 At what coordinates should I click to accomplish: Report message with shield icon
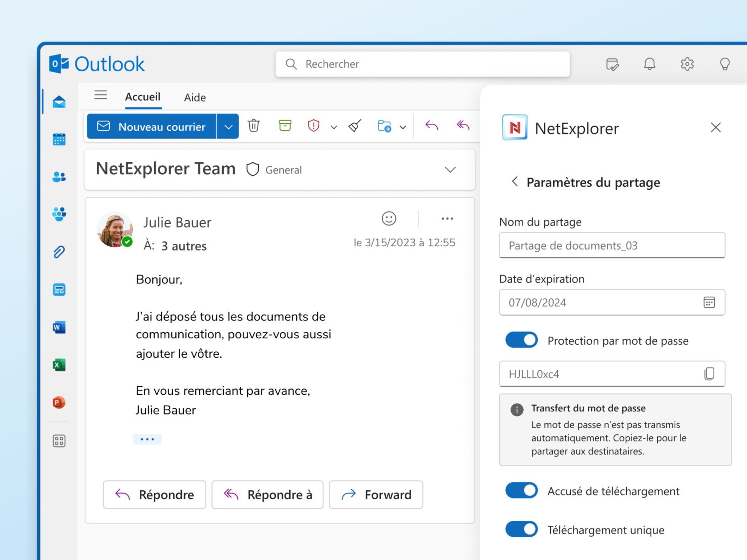[314, 126]
